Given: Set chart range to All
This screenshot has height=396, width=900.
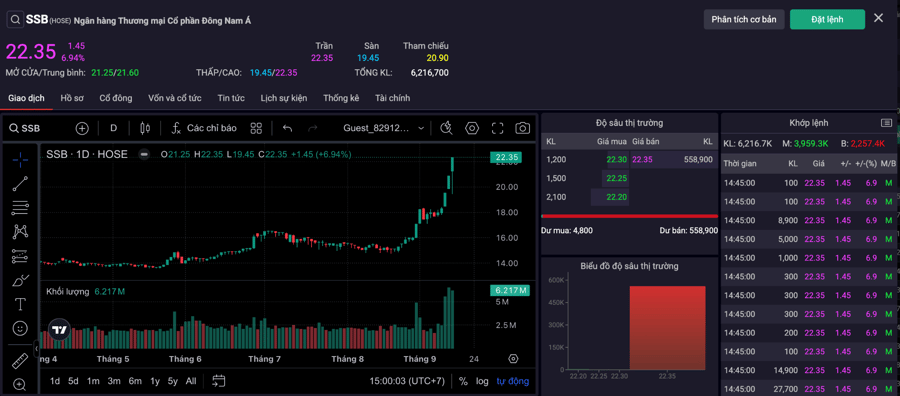Looking at the screenshot, I should [x=191, y=381].
